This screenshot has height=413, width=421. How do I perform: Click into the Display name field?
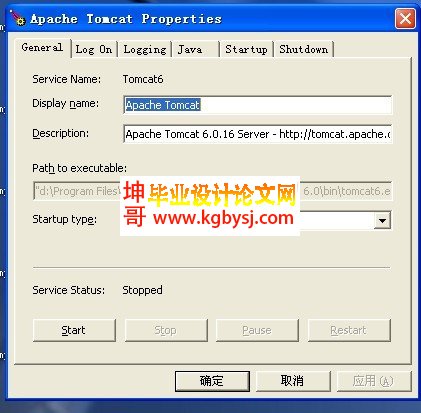pos(258,105)
